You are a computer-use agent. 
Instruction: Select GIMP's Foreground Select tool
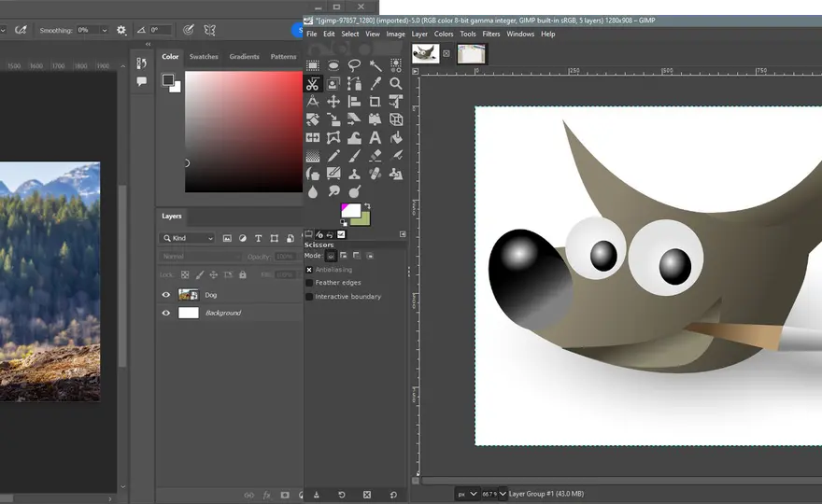click(333, 84)
